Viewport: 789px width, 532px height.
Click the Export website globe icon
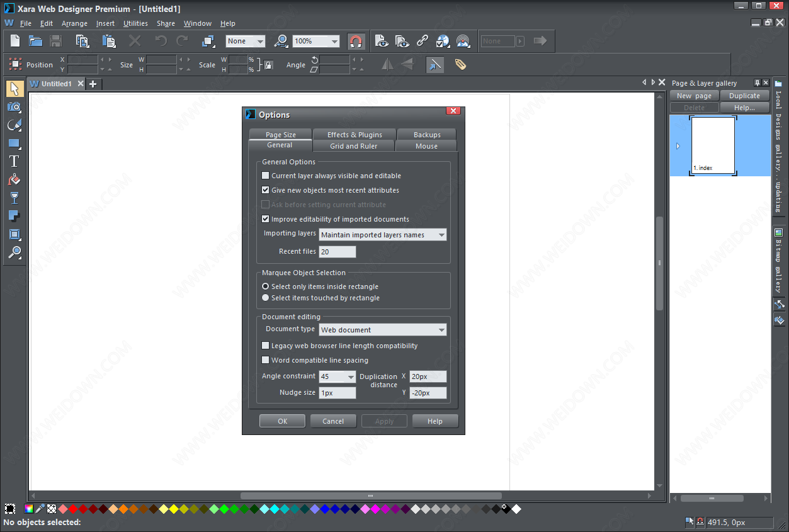point(443,41)
